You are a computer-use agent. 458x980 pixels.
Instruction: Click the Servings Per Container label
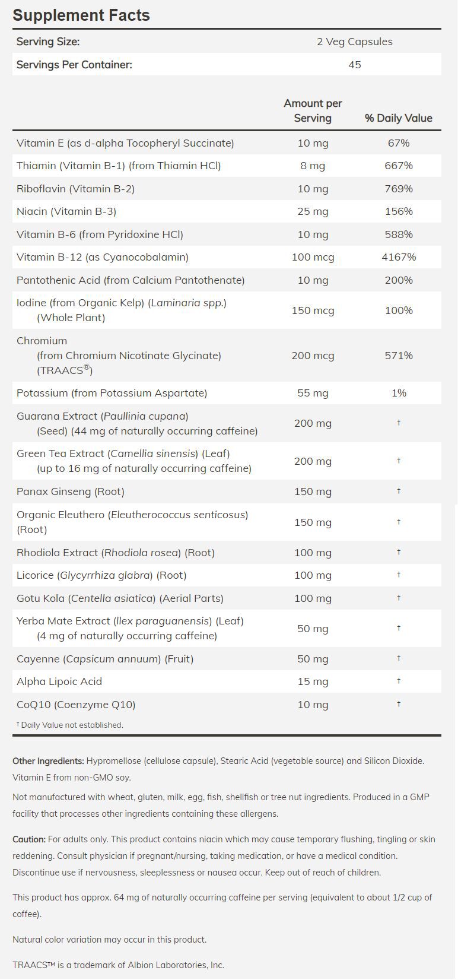(74, 65)
